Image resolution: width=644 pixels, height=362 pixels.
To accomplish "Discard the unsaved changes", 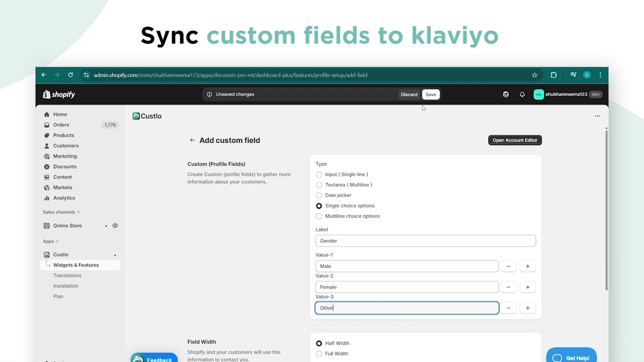I will coord(409,95).
